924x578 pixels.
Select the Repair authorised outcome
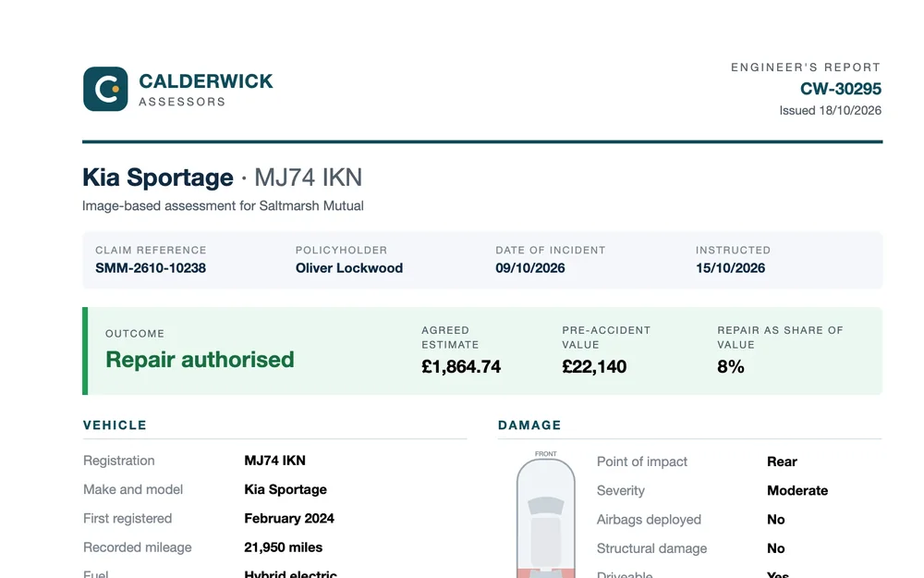[x=200, y=360]
